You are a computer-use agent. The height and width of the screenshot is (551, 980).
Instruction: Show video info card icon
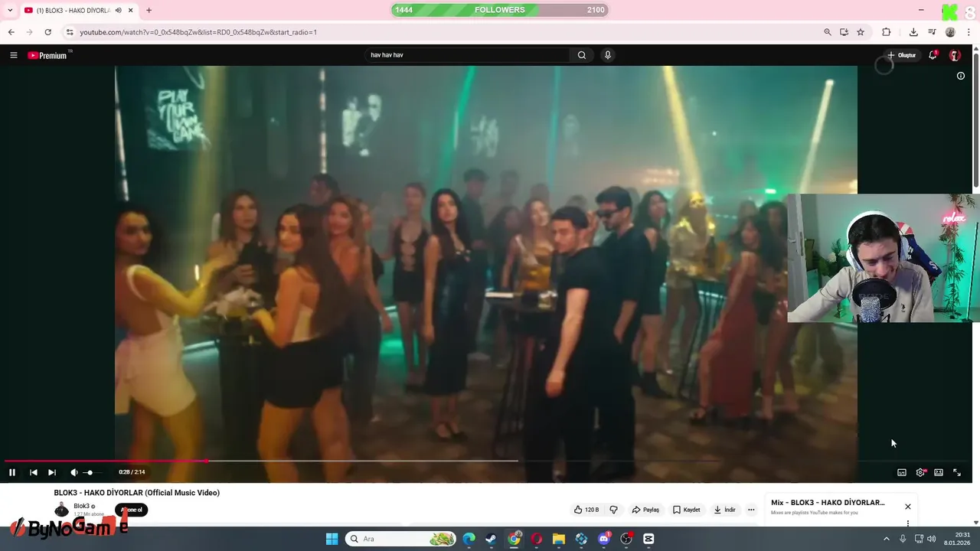coord(961,76)
